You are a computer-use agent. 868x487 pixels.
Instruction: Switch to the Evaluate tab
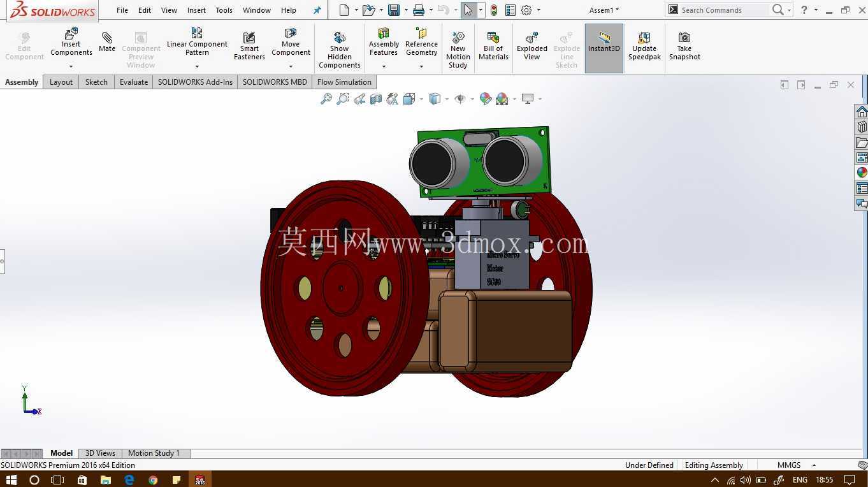[x=134, y=82]
